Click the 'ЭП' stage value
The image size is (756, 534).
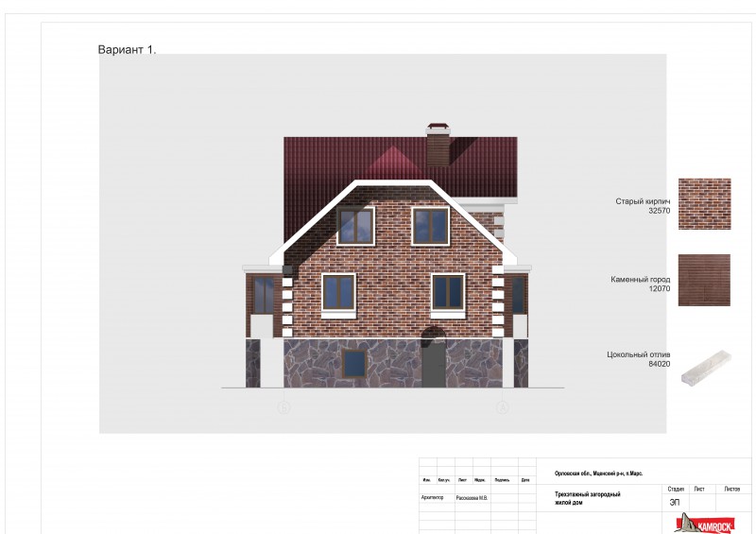click(x=675, y=503)
